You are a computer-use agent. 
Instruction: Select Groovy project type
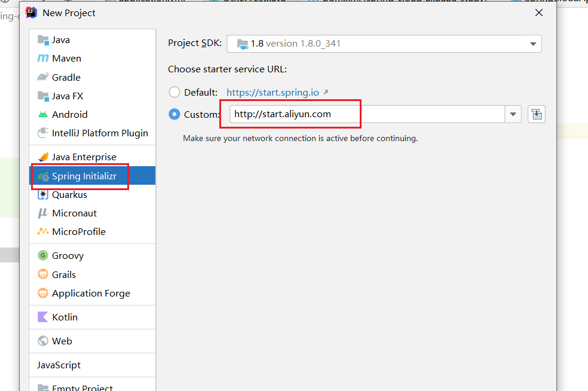(92, 255)
